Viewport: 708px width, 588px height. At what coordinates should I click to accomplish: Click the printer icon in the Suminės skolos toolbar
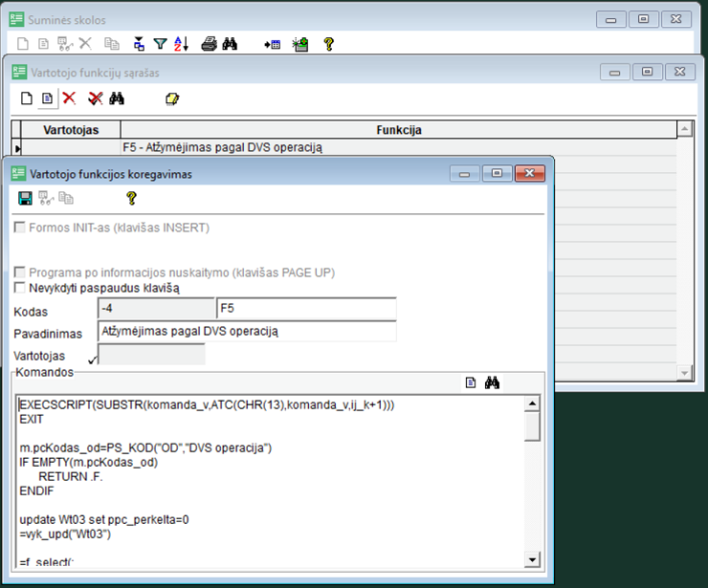click(209, 44)
